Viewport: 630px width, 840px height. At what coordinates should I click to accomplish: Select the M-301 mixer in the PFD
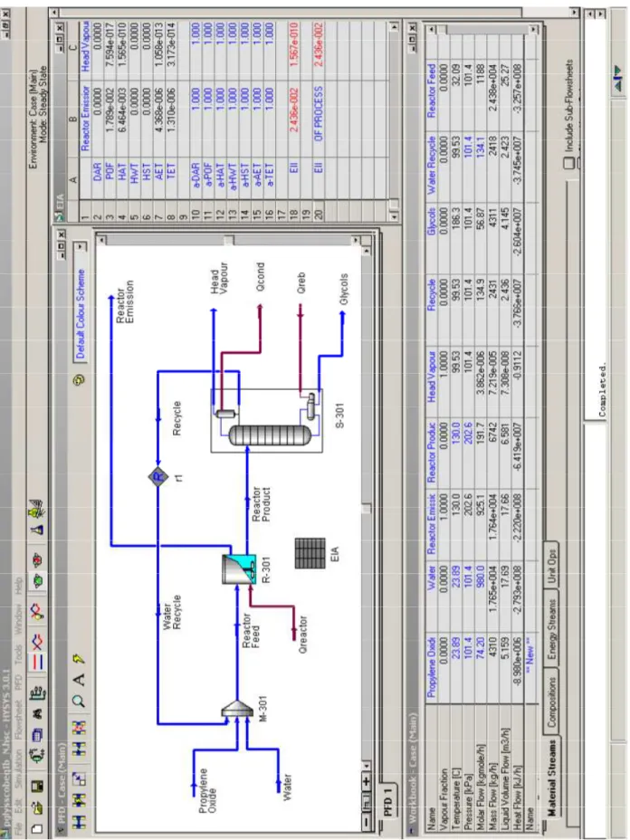(237, 710)
